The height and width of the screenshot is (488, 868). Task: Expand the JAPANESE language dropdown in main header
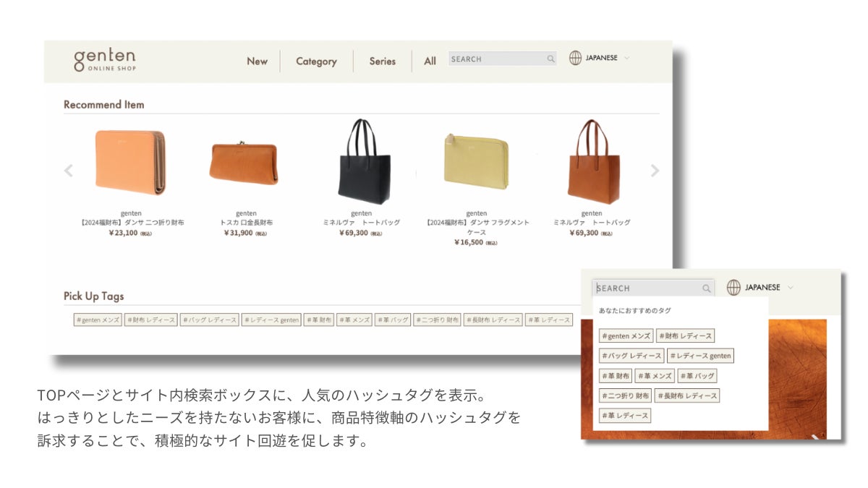[608, 58]
